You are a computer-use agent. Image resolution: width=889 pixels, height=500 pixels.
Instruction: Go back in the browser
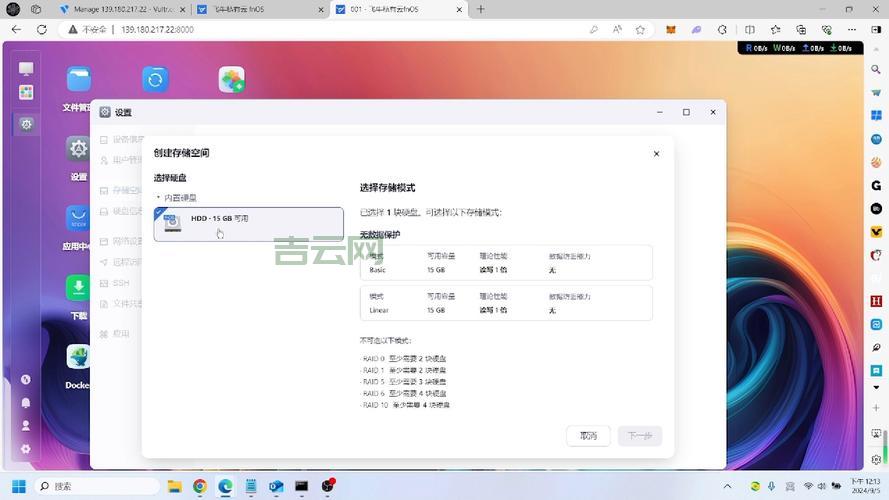(16, 29)
